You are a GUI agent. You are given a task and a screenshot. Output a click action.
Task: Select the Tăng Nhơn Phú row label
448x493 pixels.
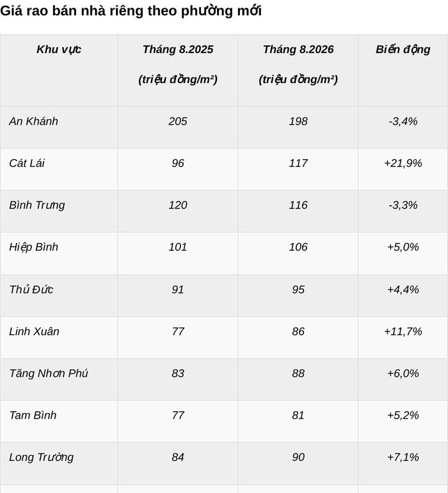tap(49, 373)
